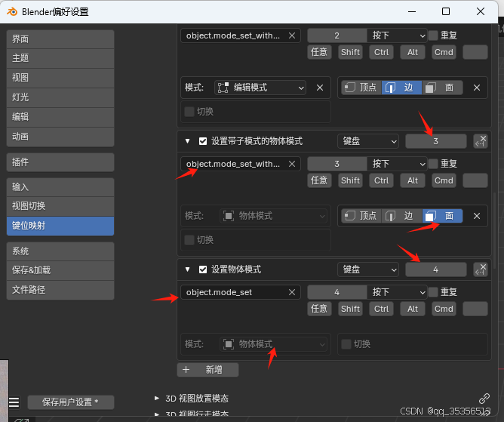This screenshot has height=422, width=504.
Task: Open the 文件路径 tab
Action: click(60, 290)
